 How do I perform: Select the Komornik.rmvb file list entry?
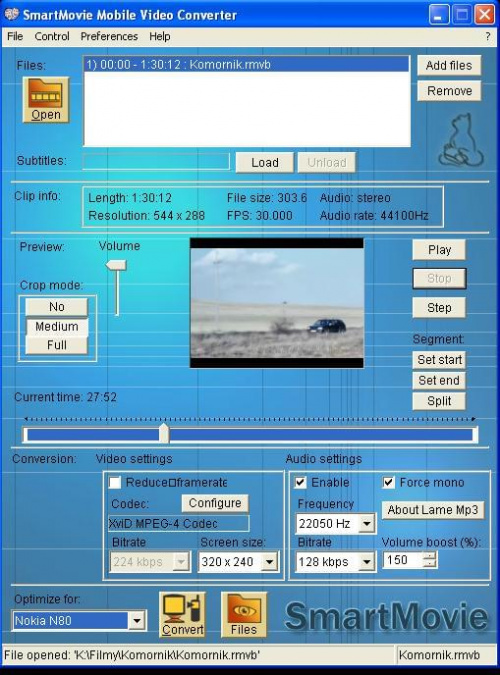coord(246,65)
